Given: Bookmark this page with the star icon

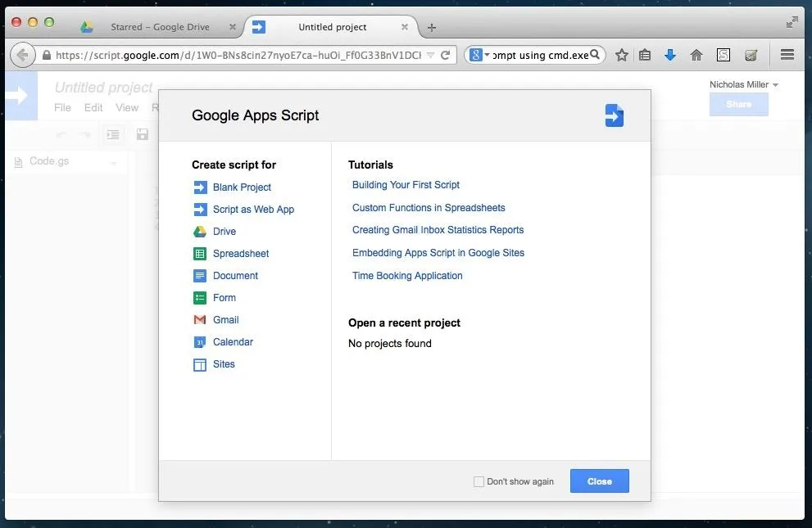Looking at the screenshot, I should [622, 55].
